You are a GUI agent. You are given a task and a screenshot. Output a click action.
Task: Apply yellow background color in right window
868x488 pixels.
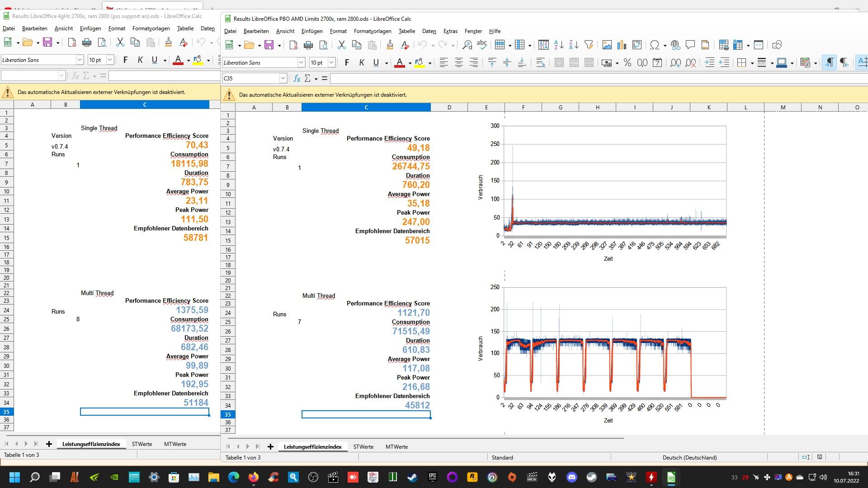pos(419,63)
